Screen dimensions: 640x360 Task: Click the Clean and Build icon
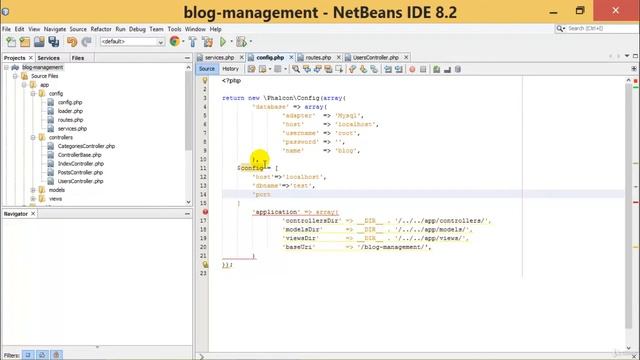coord(207,42)
